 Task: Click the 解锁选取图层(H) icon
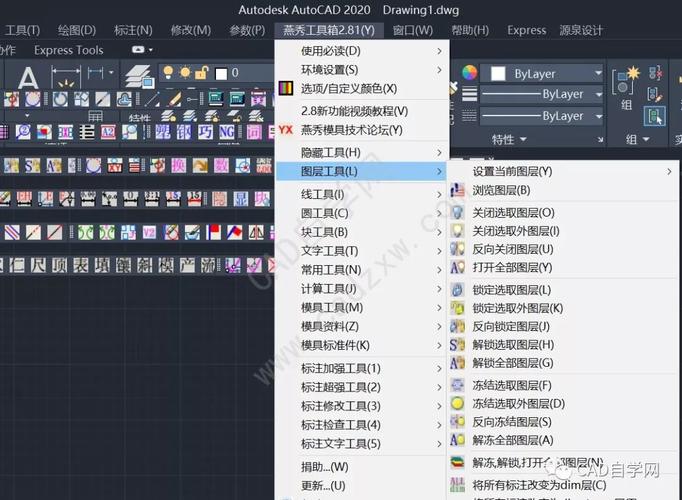click(457, 344)
